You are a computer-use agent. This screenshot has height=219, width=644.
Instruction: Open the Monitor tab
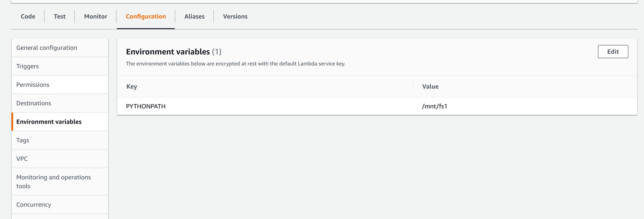pyautogui.click(x=96, y=17)
